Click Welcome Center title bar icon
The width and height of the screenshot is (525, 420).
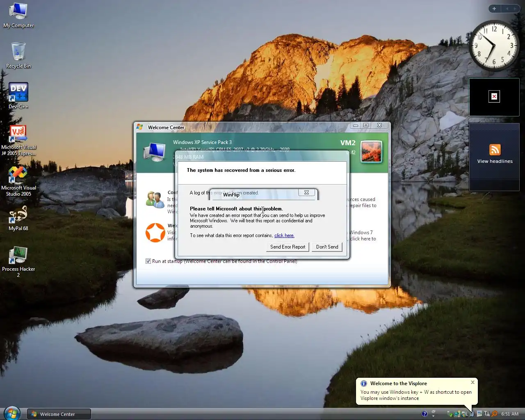tap(140, 127)
